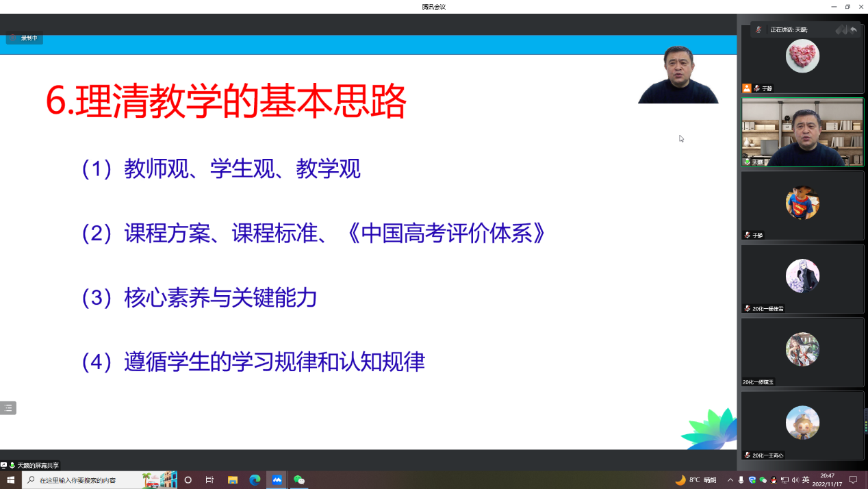868x489 pixels.
Task: Select the active speaker video tile
Action: pyautogui.click(x=802, y=132)
